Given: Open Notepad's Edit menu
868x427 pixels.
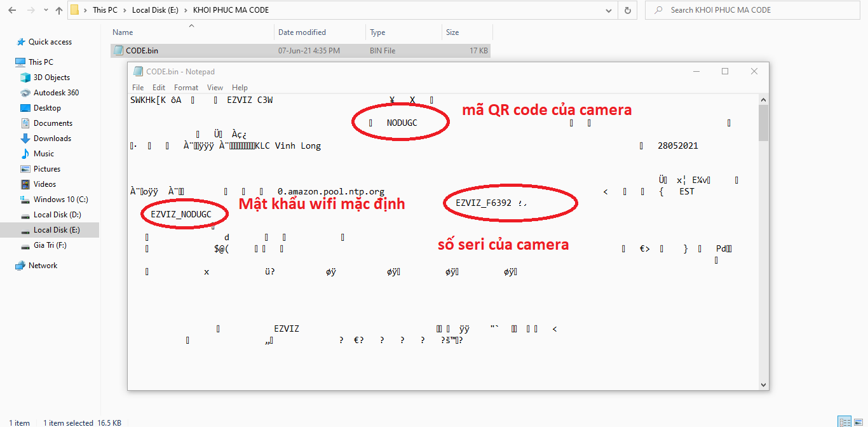Looking at the screenshot, I should tap(159, 88).
